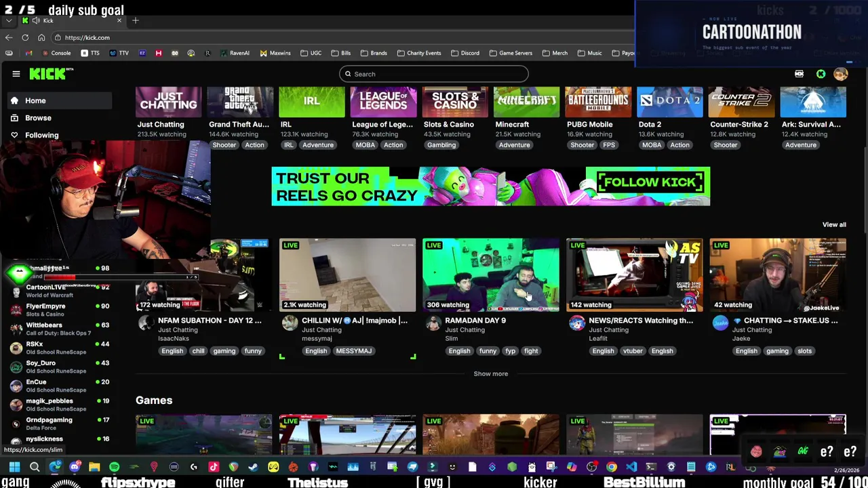Click the browser home icon
The width and height of the screenshot is (868, 488).
tap(41, 38)
